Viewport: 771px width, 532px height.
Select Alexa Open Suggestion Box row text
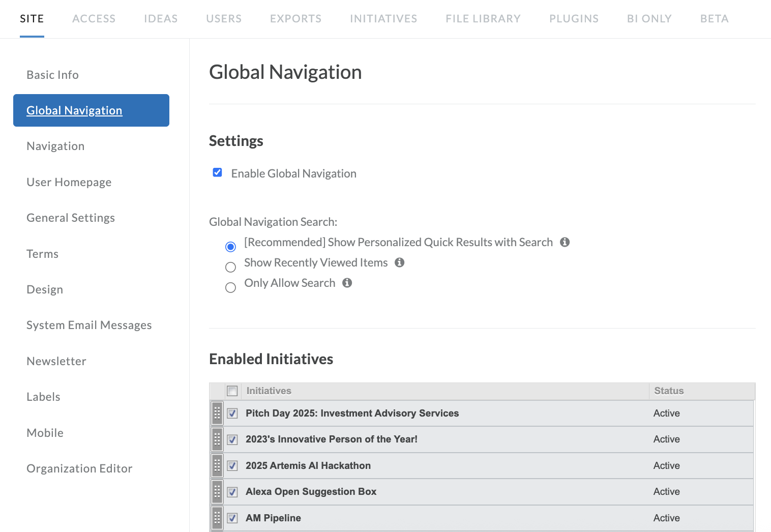click(x=311, y=492)
